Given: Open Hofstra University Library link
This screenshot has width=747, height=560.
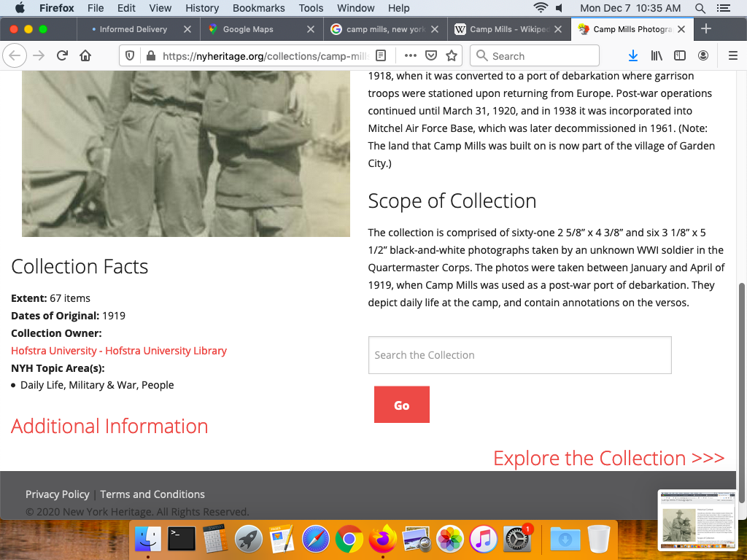Looking at the screenshot, I should coord(119,351).
